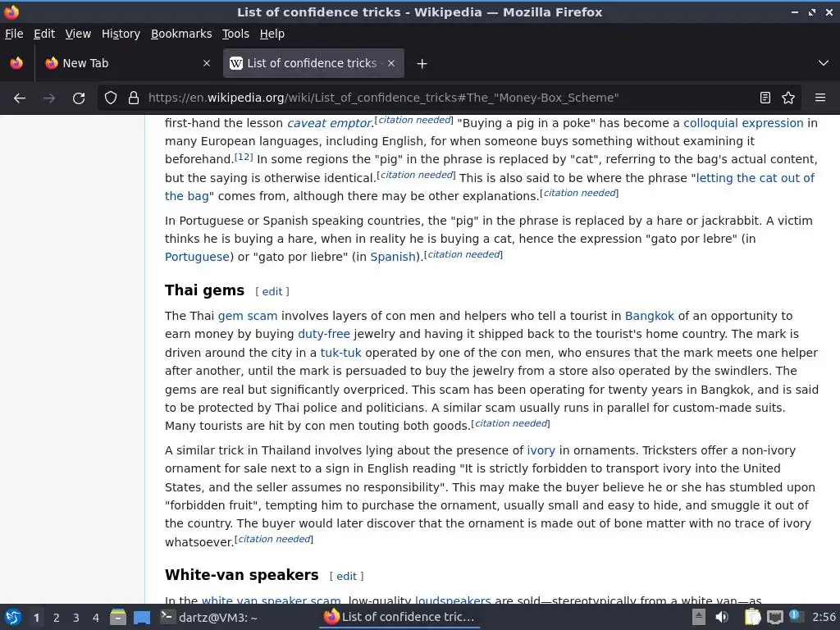Bookmark this page with the star
The width and height of the screenshot is (840, 630).
[788, 98]
